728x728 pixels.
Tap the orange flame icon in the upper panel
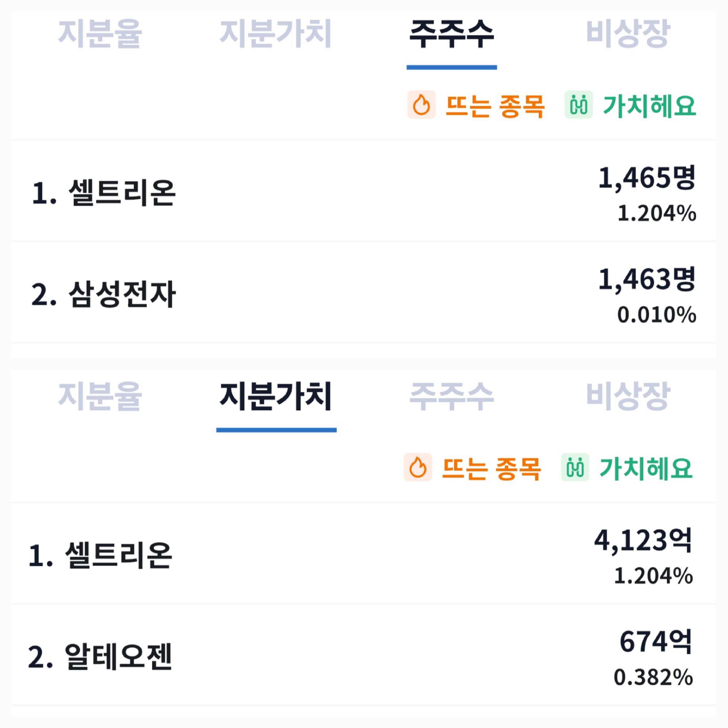point(421,104)
